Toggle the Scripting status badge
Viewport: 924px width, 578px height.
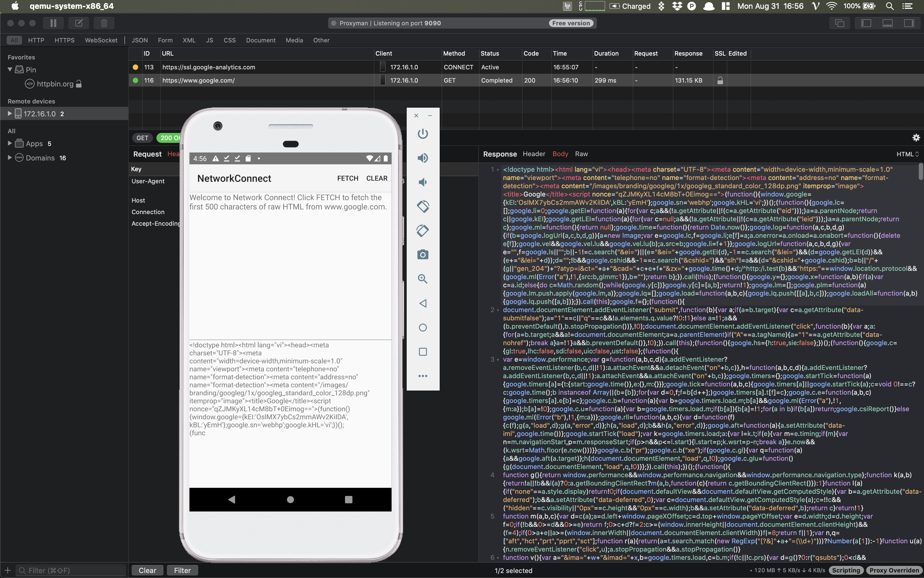pos(846,570)
